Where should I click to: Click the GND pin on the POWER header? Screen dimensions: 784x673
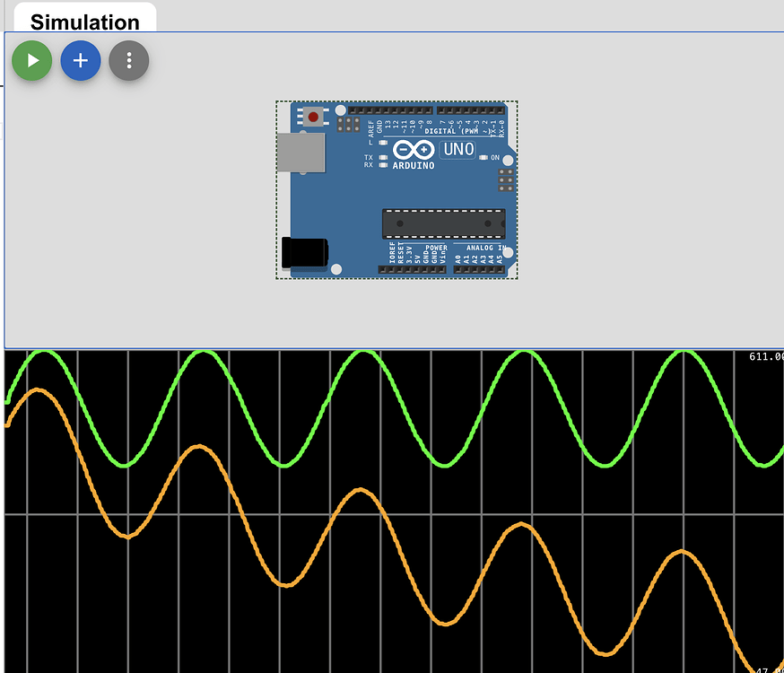(x=425, y=268)
